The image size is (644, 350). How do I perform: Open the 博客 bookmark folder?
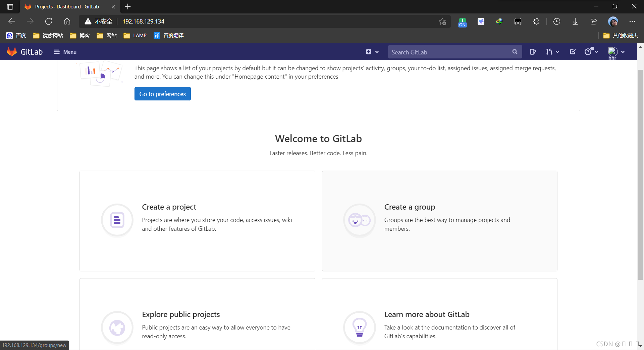tap(80, 35)
